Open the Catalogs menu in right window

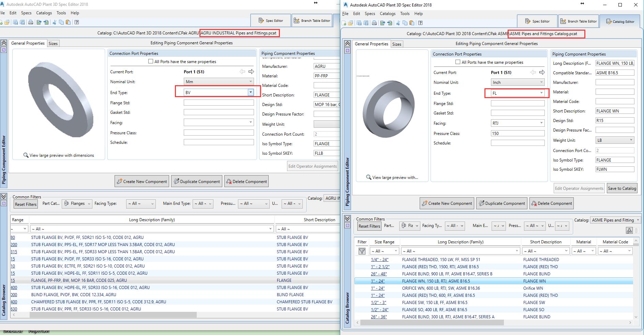(x=388, y=14)
